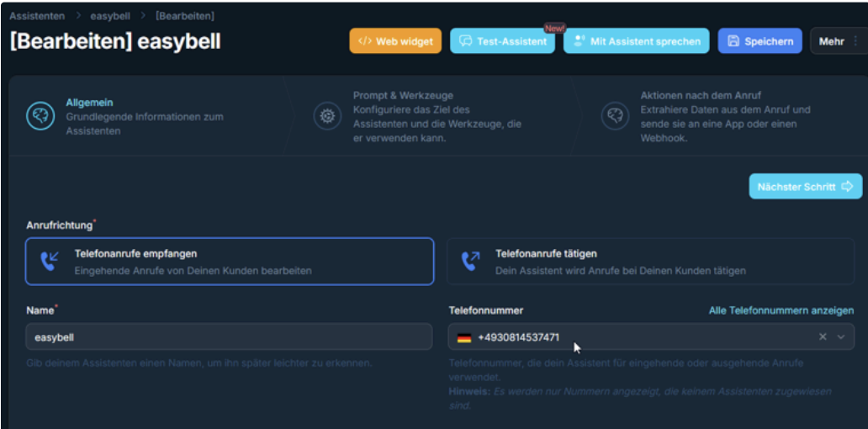Click the person icon in Mit Assistent sprechen

click(x=579, y=41)
